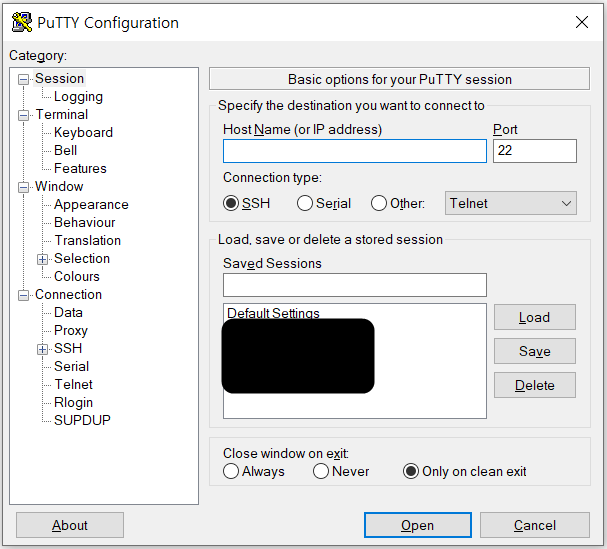This screenshot has height=549, width=607.
Task: Click the Port number field
Action: pyautogui.click(x=535, y=151)
